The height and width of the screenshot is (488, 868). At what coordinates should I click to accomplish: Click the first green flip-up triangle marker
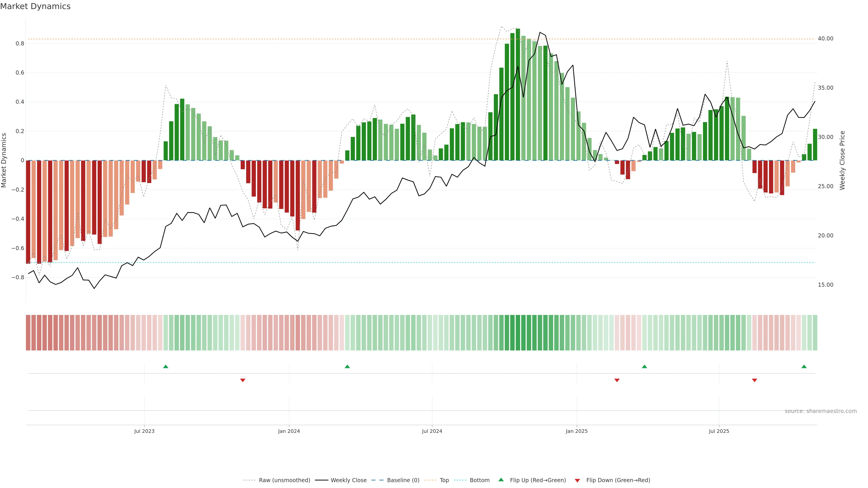pos(165,366)
